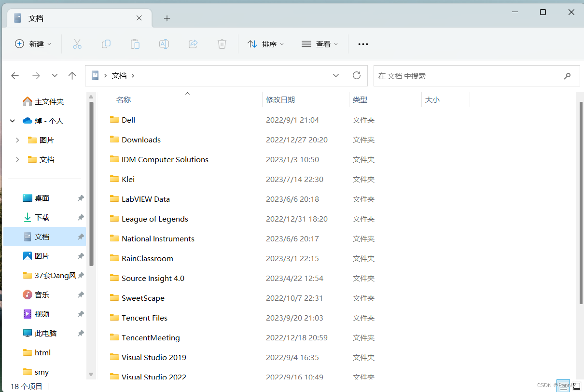The height and width of the screenshot is (392, 584).
Task: Collapse the OneDrive 婥 - 个人 tree node
Action: (13, 121)
